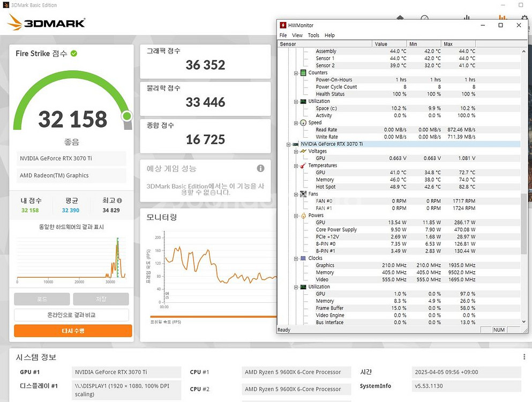Open the three-dot menu in 시스템 정보 section

(524, 357)
